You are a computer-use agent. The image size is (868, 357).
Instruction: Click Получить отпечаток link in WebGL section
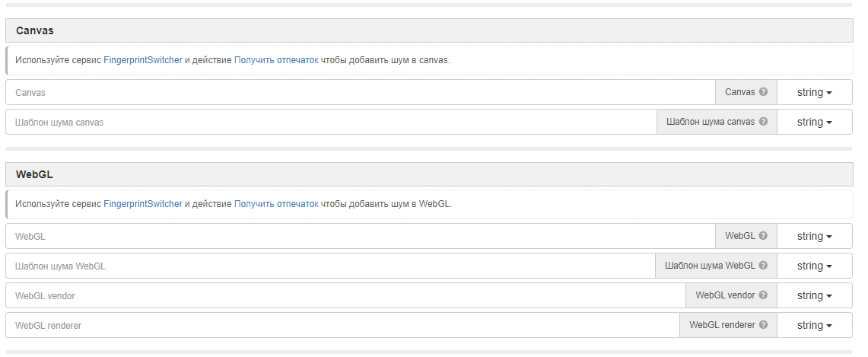pos(276,204)
